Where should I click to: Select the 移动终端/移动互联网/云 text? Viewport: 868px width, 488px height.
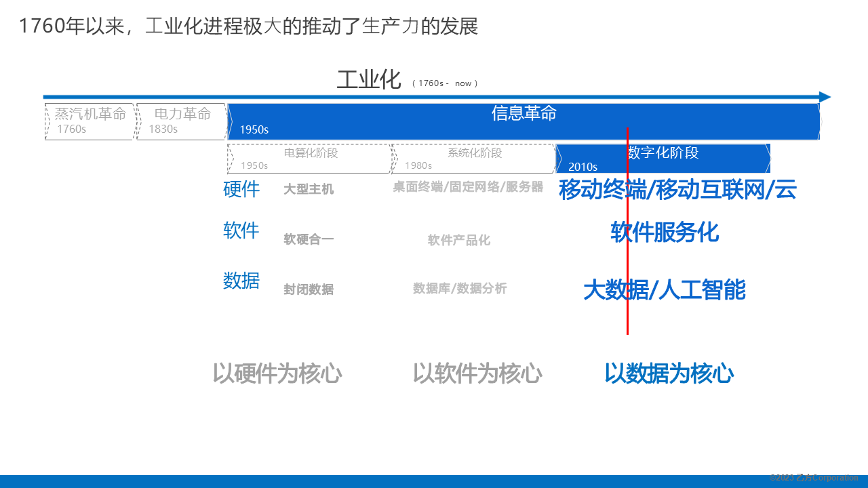click(x=677, y=190)
